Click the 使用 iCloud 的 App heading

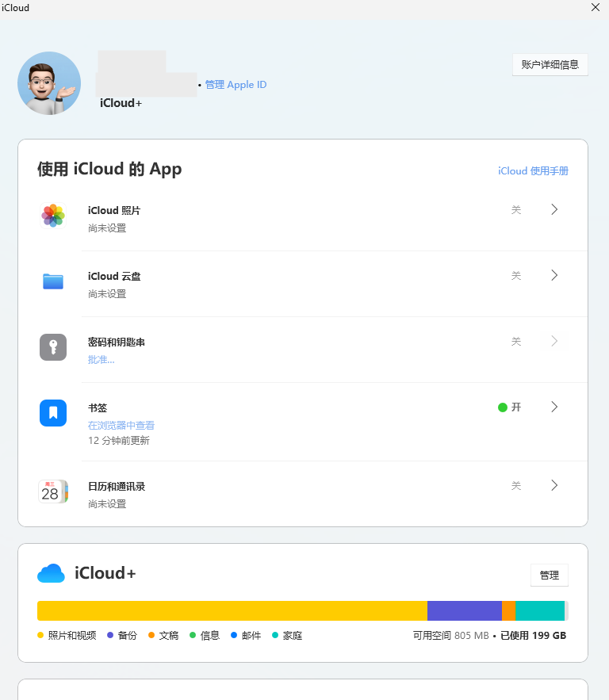pos(109,169)
